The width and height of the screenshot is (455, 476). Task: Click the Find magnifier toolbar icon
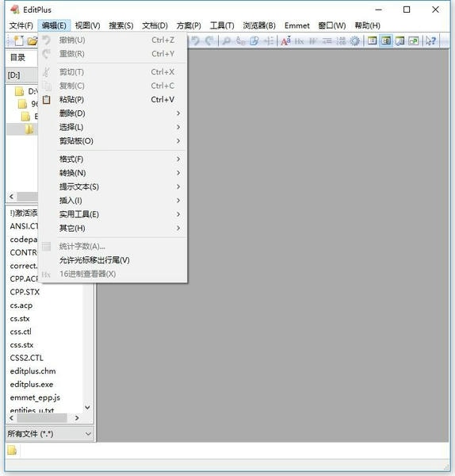tap(226, 40)
